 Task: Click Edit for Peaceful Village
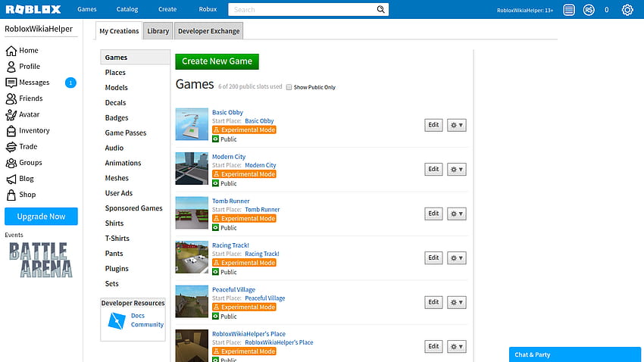tap(433, 302)
